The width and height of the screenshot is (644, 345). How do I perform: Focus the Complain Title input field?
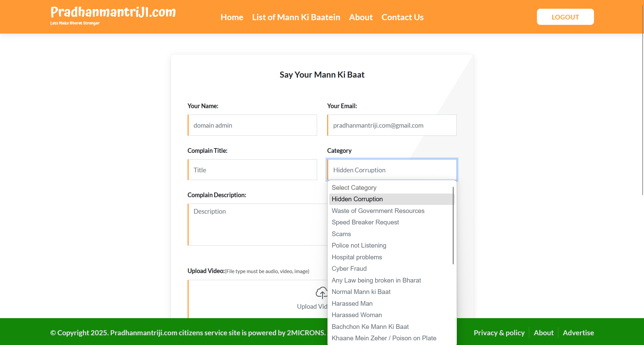pyautogui.click(x=252, y=170)
